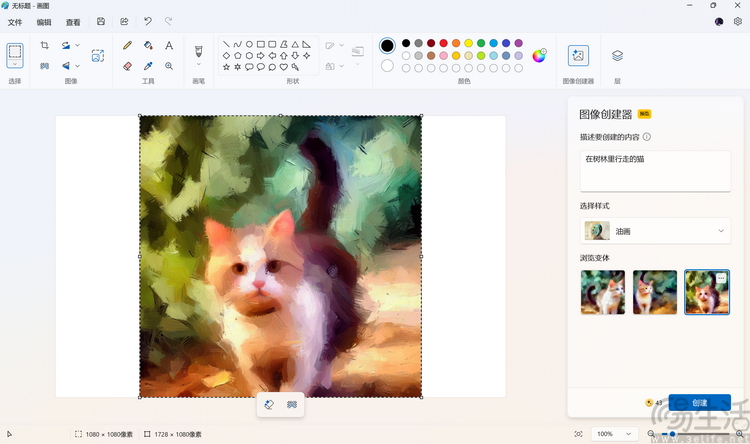
Task: Select the Fill bucket tool
Action: [x=148, y=45]
